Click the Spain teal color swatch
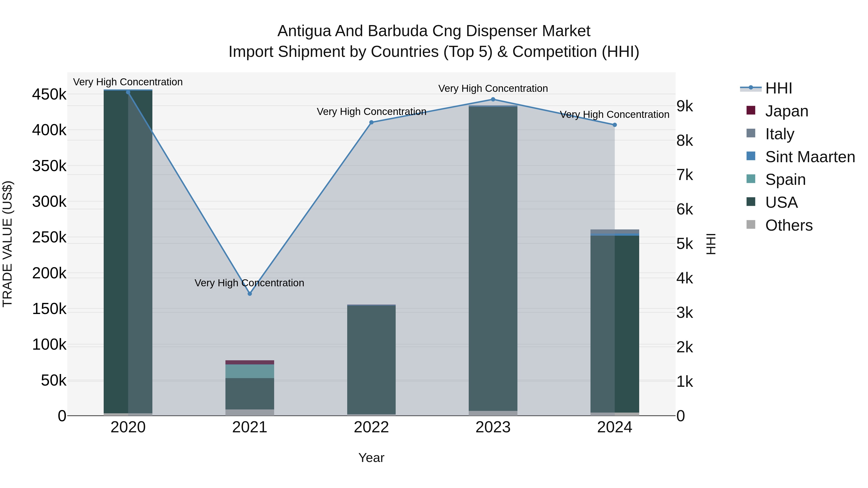This screenshot has width=868, height=488. coord(751,179)
